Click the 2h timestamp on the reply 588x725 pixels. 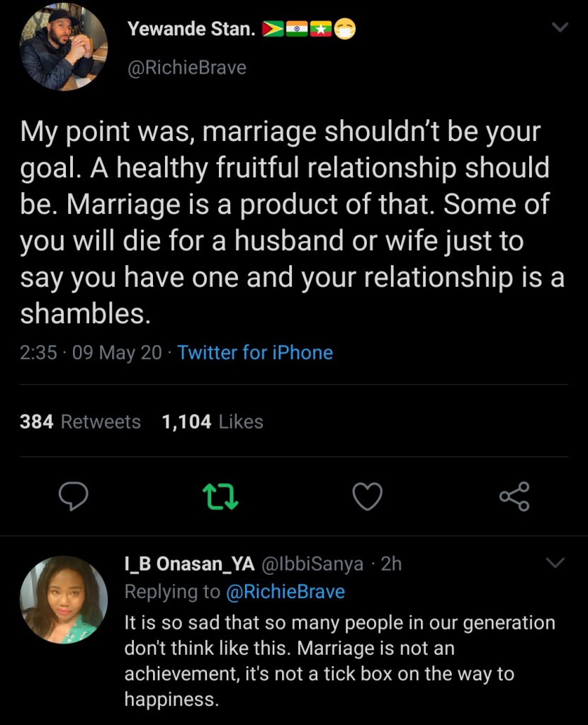[x=391, y=563]
